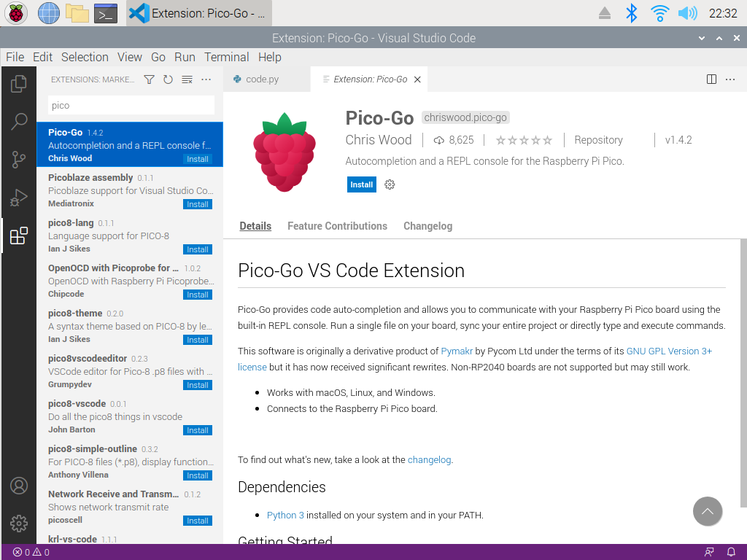The image size is (747, 560).
Task: Open the Explorer view in activity bar
Action: (x=18, y=83)
